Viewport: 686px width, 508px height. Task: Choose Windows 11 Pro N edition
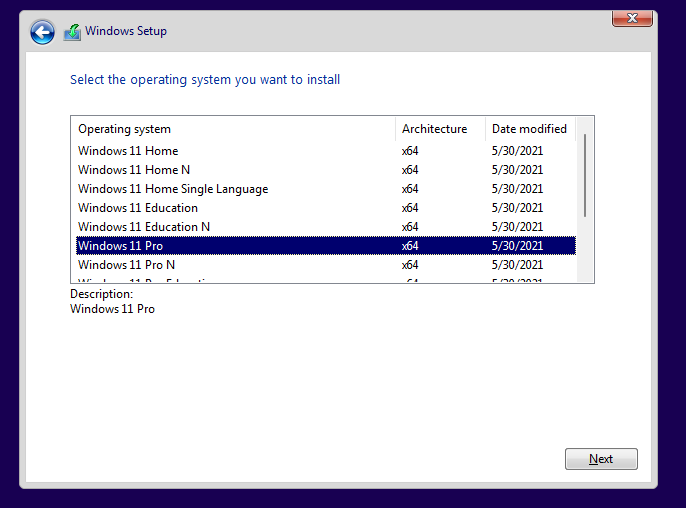click(x=326, y=265)
